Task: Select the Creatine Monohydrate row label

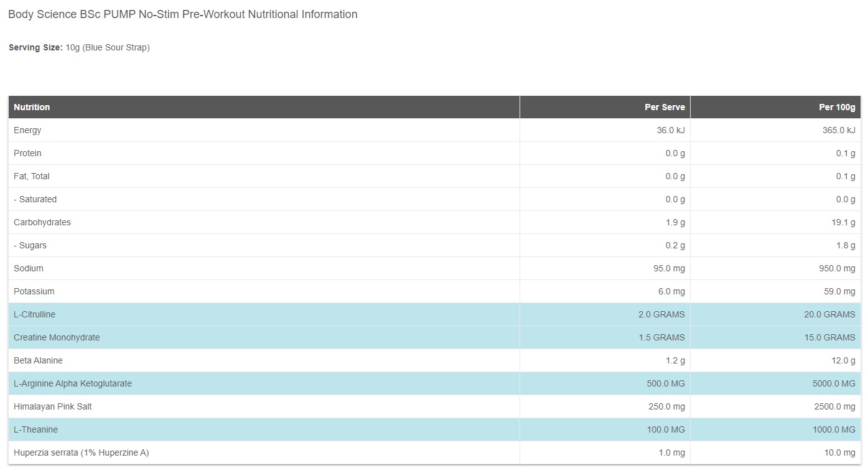Action: tap(57, 337)
